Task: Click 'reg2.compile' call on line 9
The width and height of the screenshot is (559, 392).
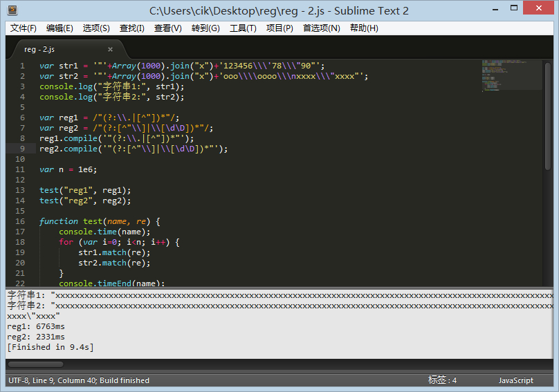Action: click(x=134, y=149)
